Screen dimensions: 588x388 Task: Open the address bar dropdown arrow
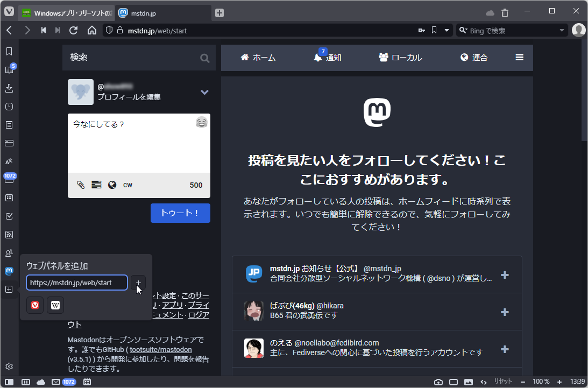click(447, 30)
